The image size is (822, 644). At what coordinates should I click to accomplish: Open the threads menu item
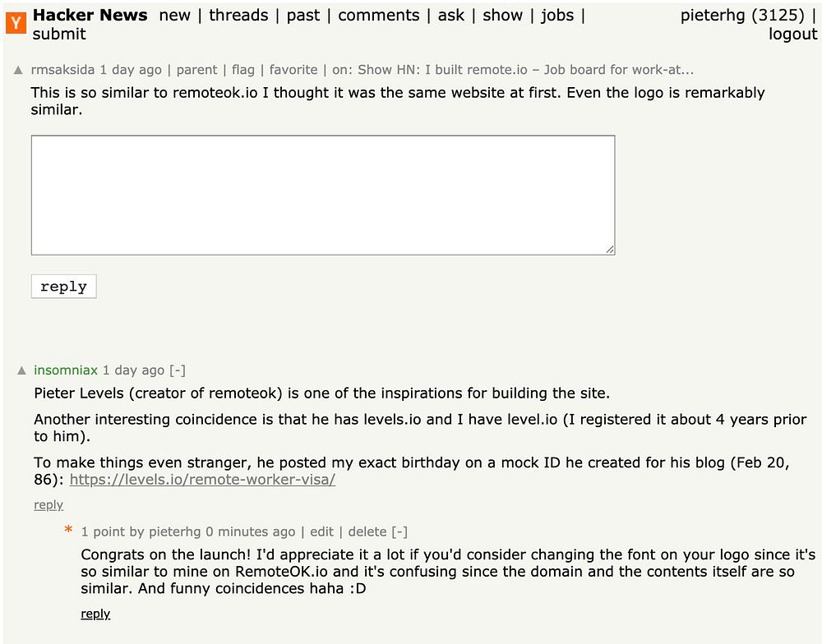[238, 16]
